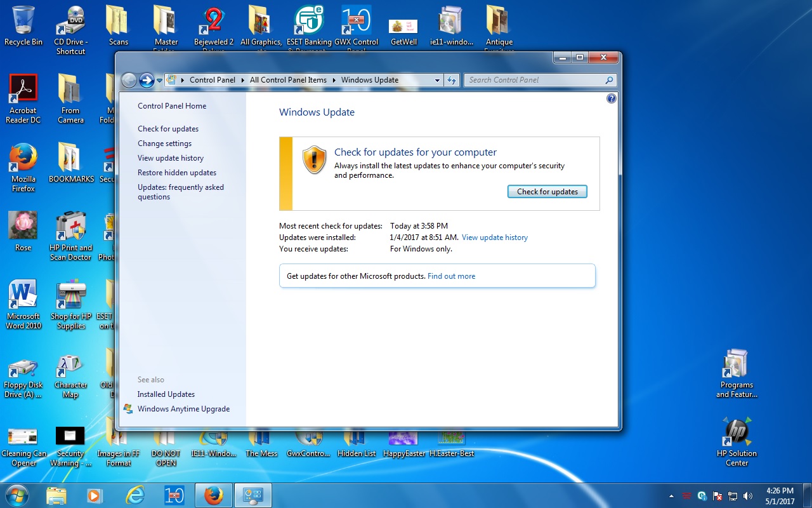Switch to Firefox on the taskbar
Screen dimensions: 812x508
click(x=214, y=495)
